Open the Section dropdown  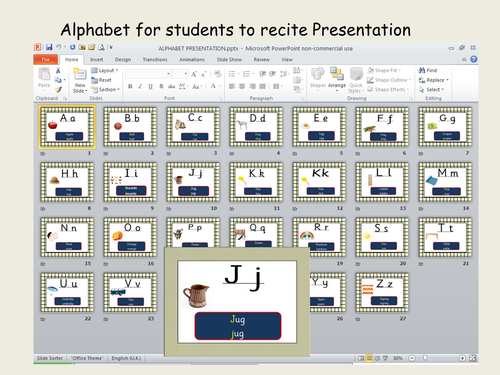pyautogui.click(x=105, y=89)
